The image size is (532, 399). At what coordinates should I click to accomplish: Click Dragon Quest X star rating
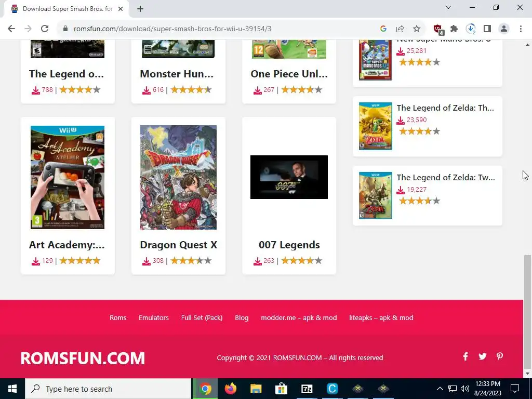[x=191, y=261]
